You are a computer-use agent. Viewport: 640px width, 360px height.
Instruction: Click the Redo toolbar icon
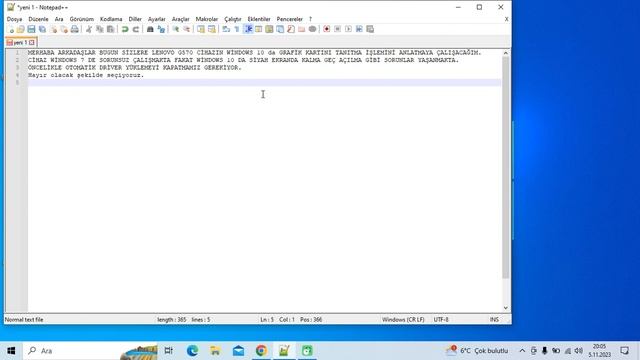click(136, 29)
